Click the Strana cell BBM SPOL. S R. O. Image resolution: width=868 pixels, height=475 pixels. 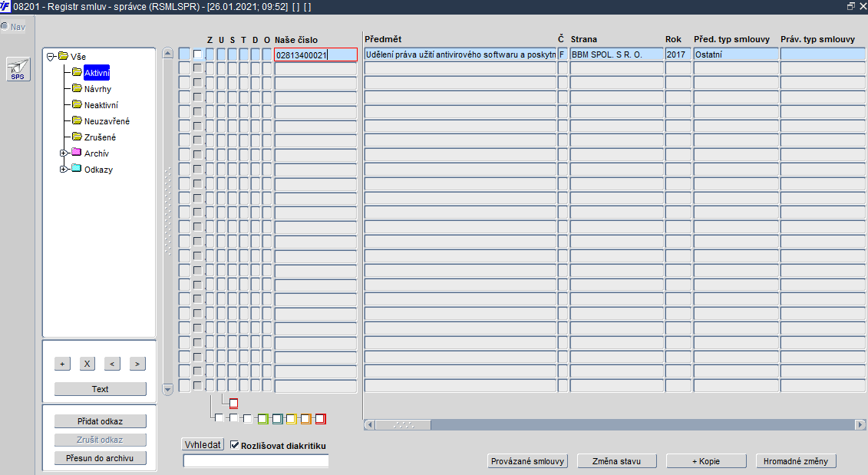click(x=617, y=54)
